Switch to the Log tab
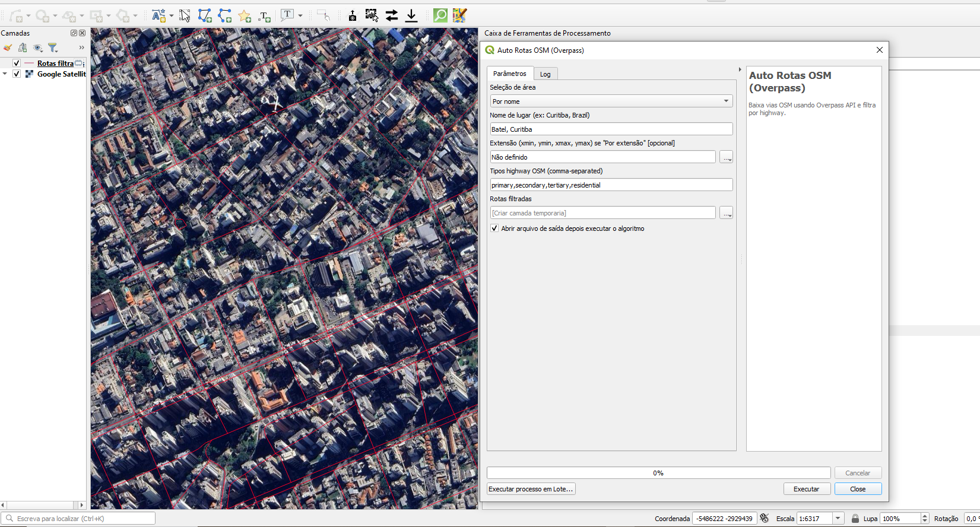 (x=545, y=74)
